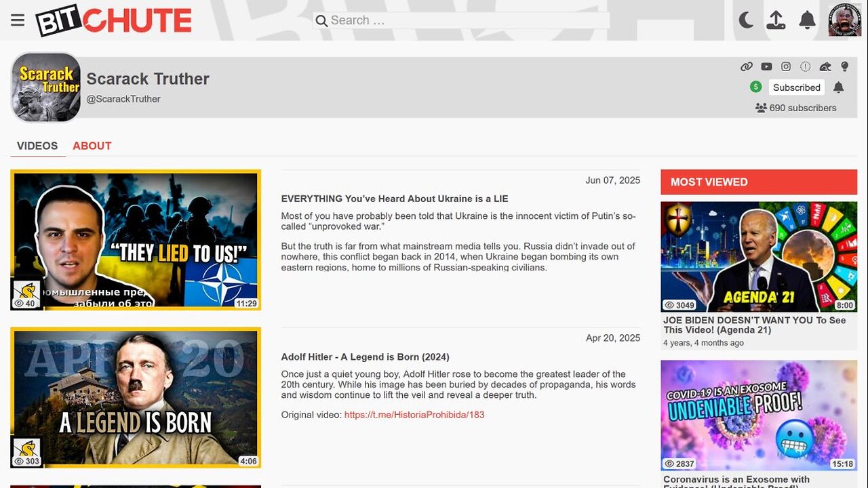Open the Scarack Truther channel name
This screenshot has width=868, height=488.
148,79
